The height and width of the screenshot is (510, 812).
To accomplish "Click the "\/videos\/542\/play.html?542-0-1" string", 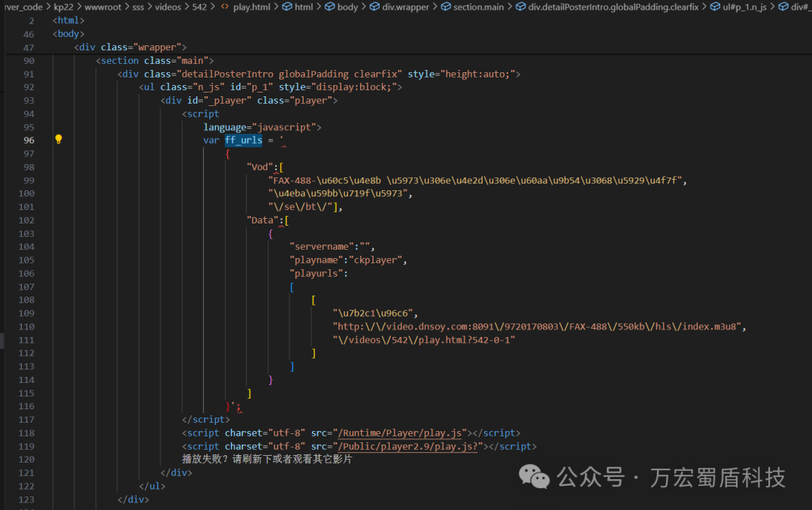I will 423,340.
